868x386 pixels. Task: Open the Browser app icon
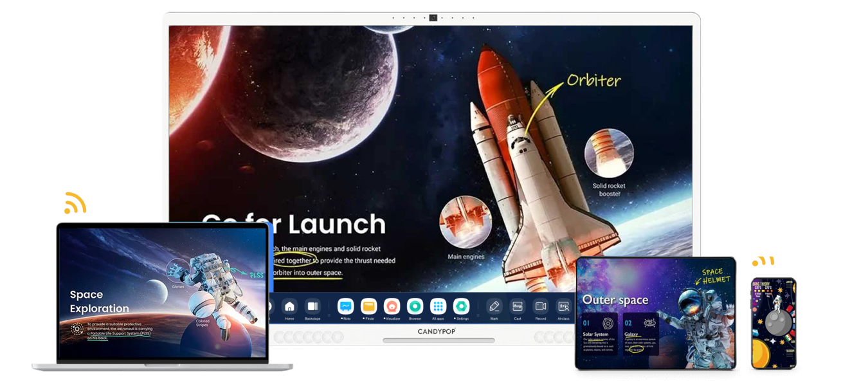[415, 307]
